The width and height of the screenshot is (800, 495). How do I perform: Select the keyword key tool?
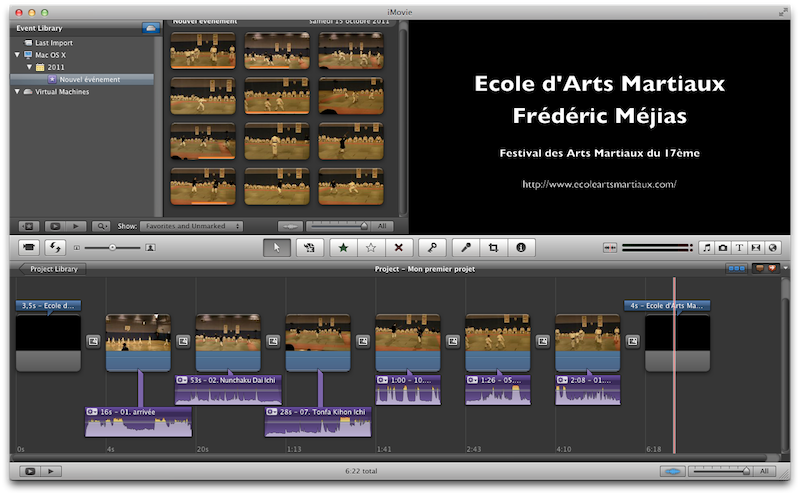tap(432, 248)
